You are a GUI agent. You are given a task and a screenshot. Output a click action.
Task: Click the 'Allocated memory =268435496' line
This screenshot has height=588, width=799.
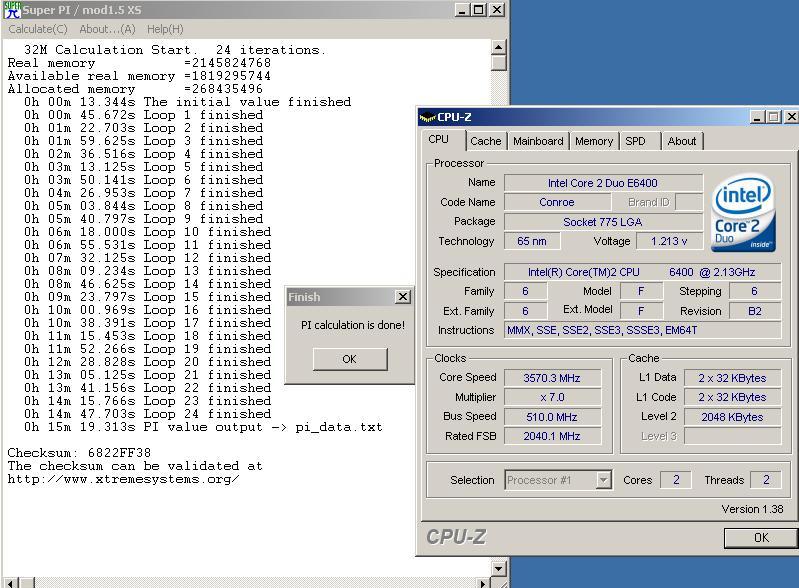click(135, 89)
